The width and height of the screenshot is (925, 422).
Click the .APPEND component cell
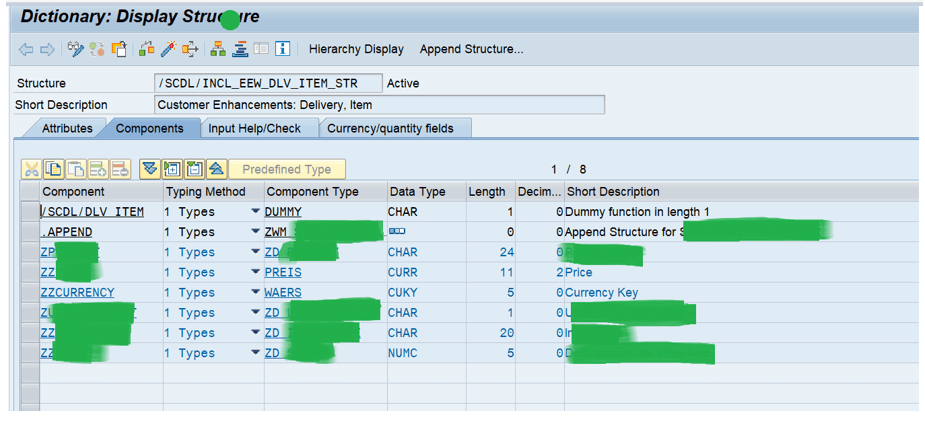101,232
